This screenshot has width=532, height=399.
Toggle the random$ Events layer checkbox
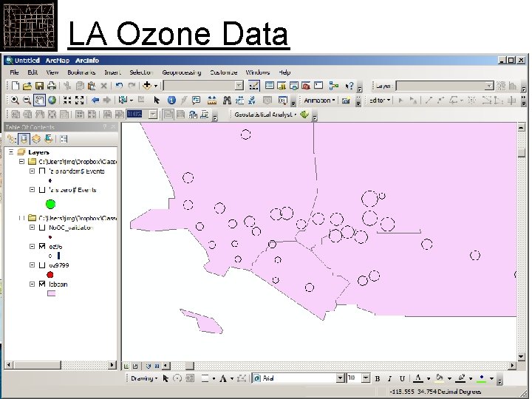point(42,171)
